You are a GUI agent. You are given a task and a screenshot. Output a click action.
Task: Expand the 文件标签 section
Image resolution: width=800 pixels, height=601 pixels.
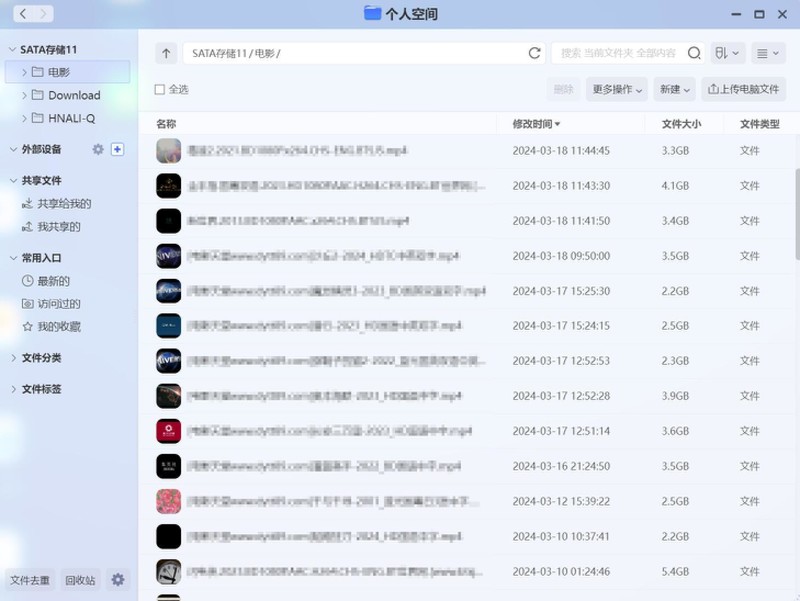point(13,389)
